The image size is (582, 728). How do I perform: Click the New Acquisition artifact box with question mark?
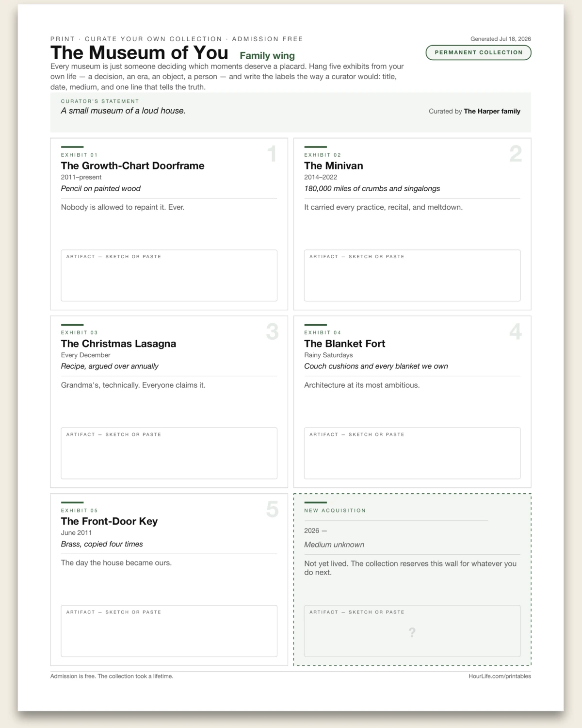[412, 631]
